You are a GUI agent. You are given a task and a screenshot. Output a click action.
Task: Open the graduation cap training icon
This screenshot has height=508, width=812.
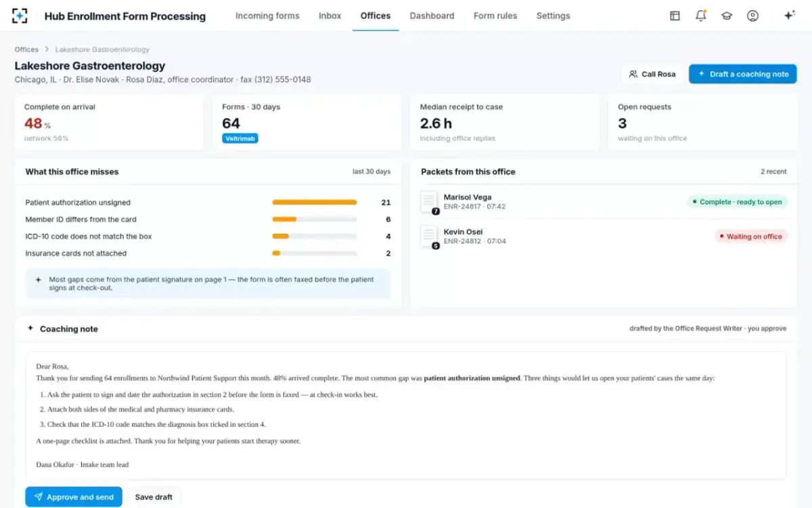pos(727,16)
